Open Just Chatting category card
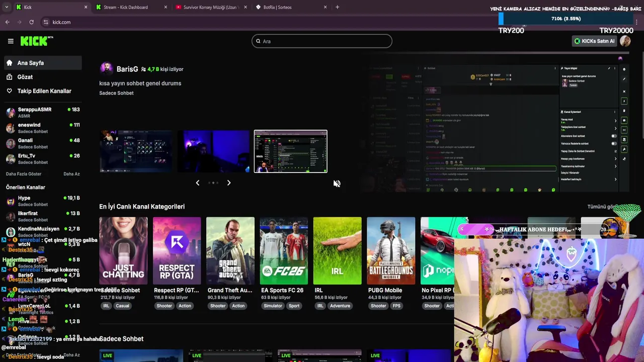Screen dimensions: 644x362 point(123,251)
